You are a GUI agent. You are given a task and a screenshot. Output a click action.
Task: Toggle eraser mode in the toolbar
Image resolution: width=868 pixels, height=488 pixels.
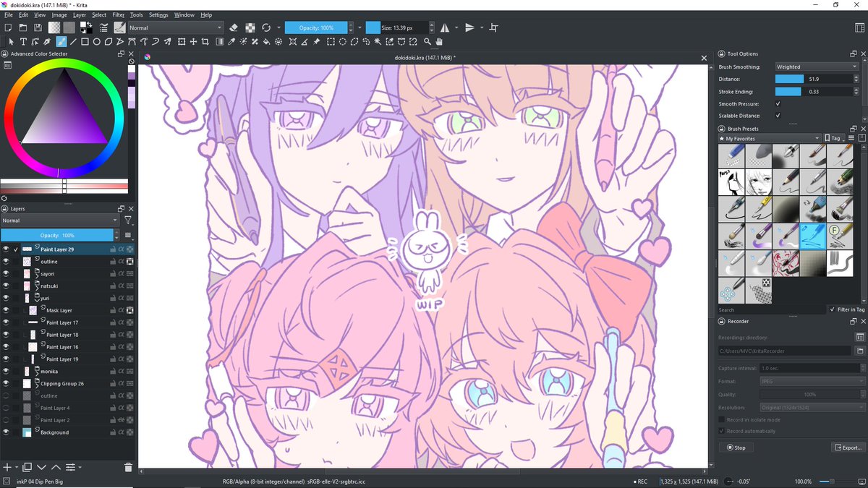(234, 27)
